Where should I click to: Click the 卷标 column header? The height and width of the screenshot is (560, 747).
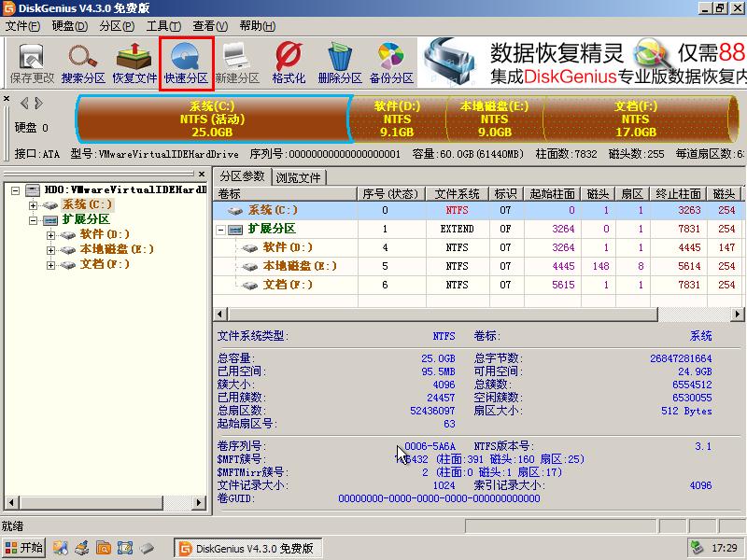click(285, 194)
